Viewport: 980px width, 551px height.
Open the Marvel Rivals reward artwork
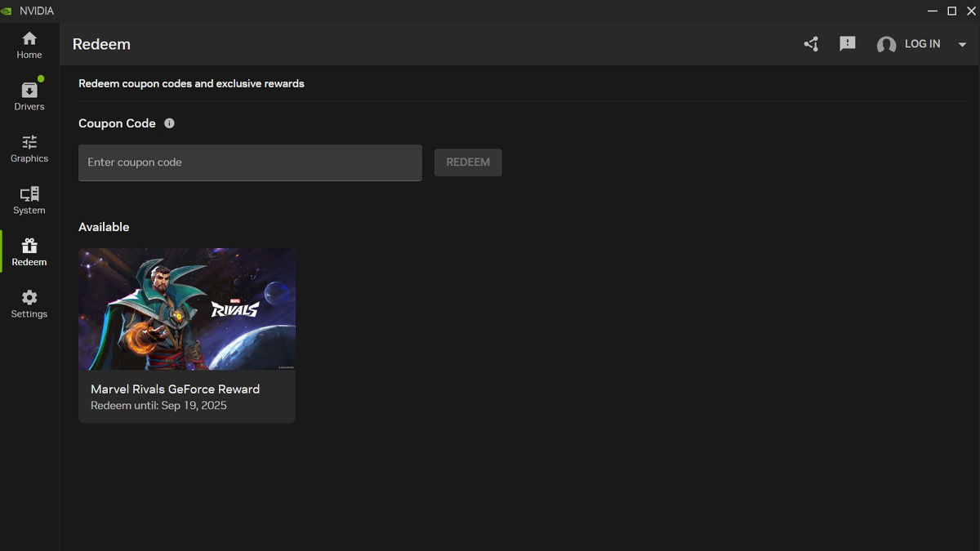click(x=187, y=309)
